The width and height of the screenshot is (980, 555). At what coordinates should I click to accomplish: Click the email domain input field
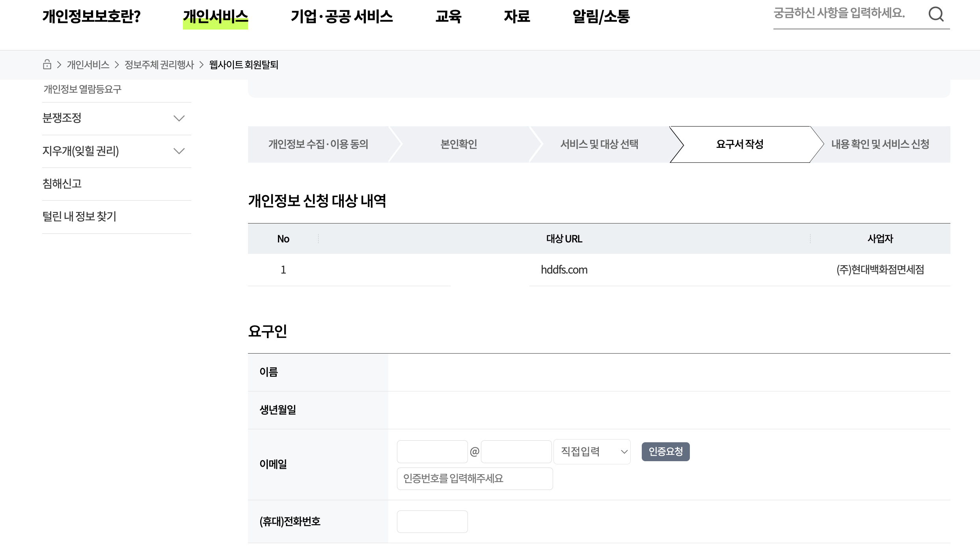pos(516,451)
